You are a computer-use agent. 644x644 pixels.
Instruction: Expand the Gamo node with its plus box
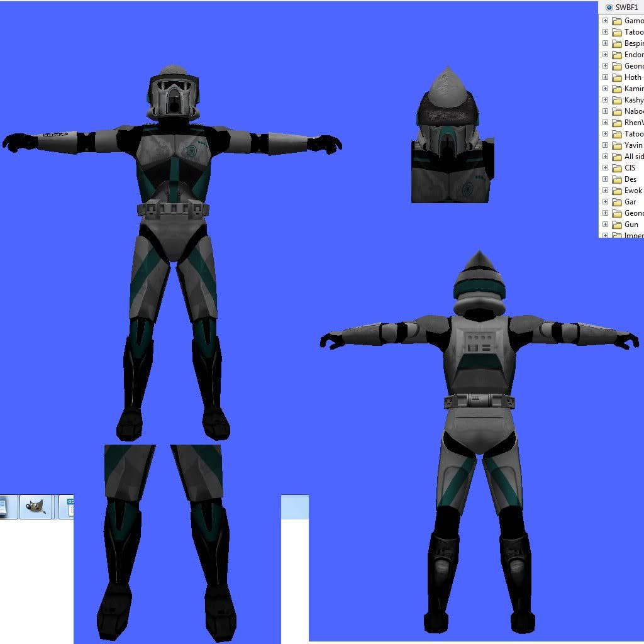(x=605, y=20)
